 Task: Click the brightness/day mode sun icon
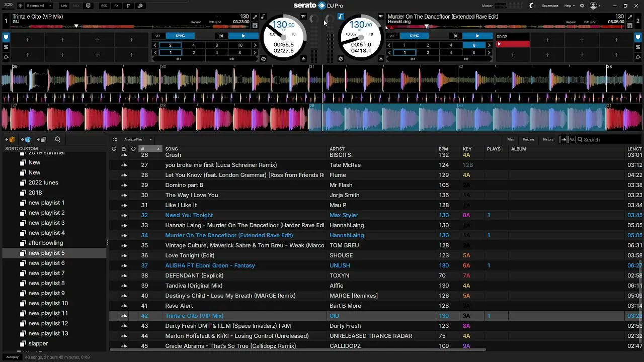point(20,6)
